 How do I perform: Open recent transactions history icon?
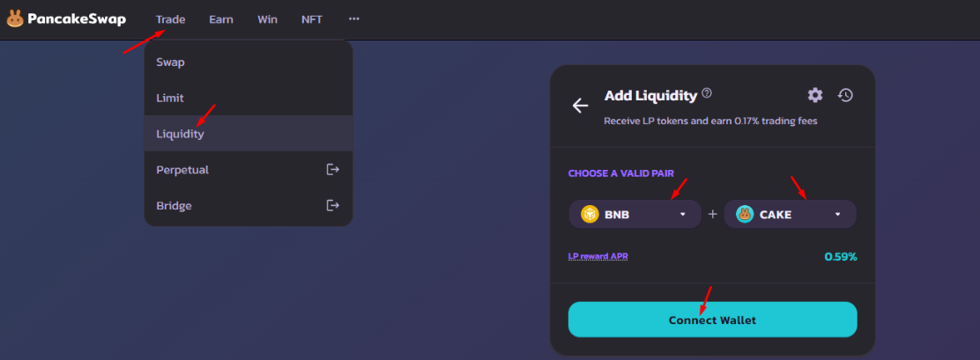pos(846,95)
